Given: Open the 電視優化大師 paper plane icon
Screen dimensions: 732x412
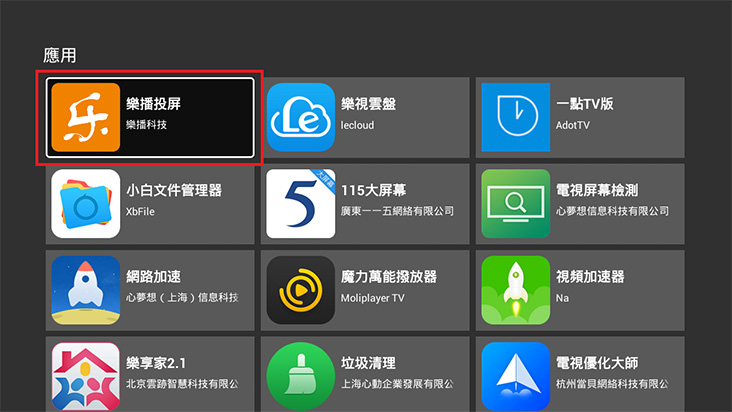Looking at the screenshot, I should pyautogui.click(x=515, y=376).
